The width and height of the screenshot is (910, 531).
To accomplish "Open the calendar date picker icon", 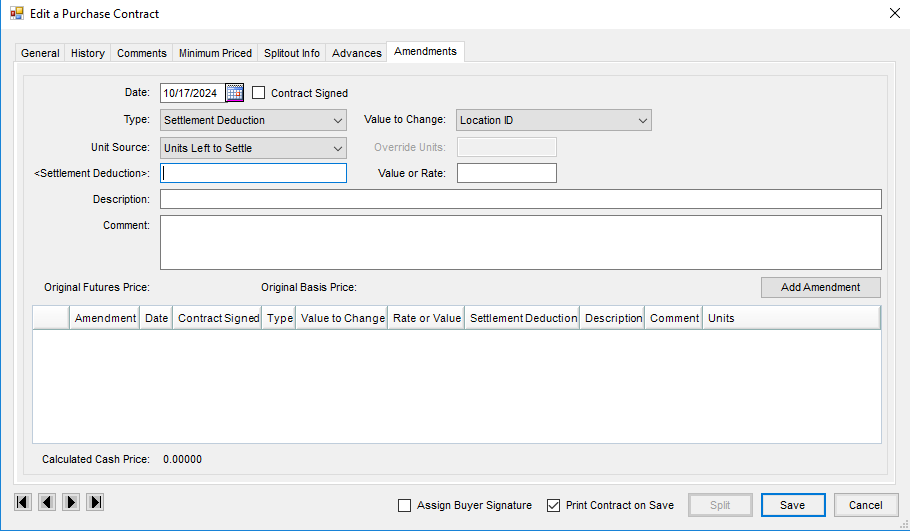I will pos(234,93).
